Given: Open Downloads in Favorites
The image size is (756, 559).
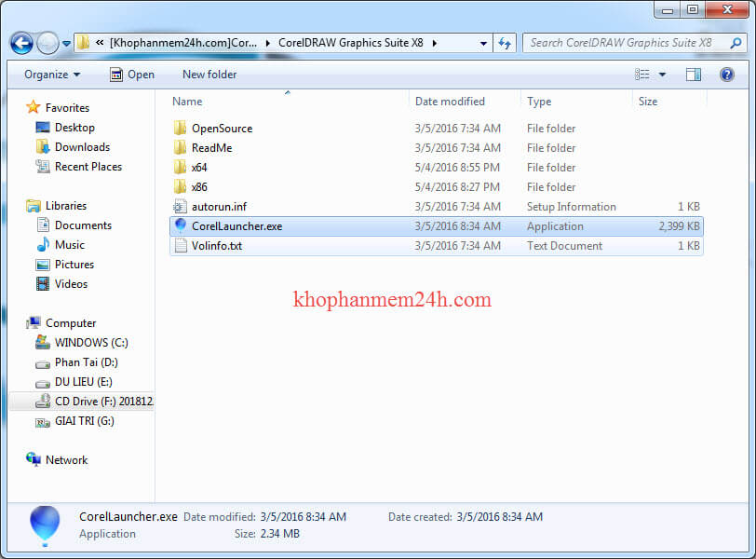Looking at the screenshot, I should tap(82, 147).
